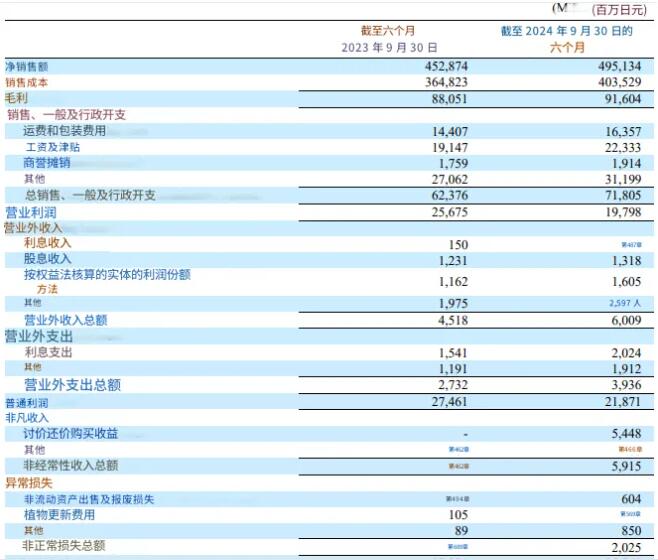Click the 净销售额 row label

pos(27,66)
